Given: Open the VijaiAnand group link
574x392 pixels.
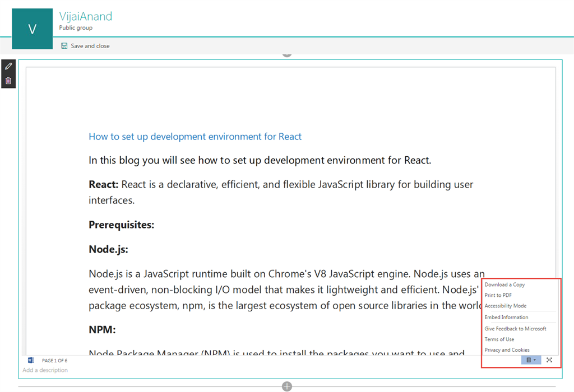Looking at the screenshot, I should pos(85,16).
